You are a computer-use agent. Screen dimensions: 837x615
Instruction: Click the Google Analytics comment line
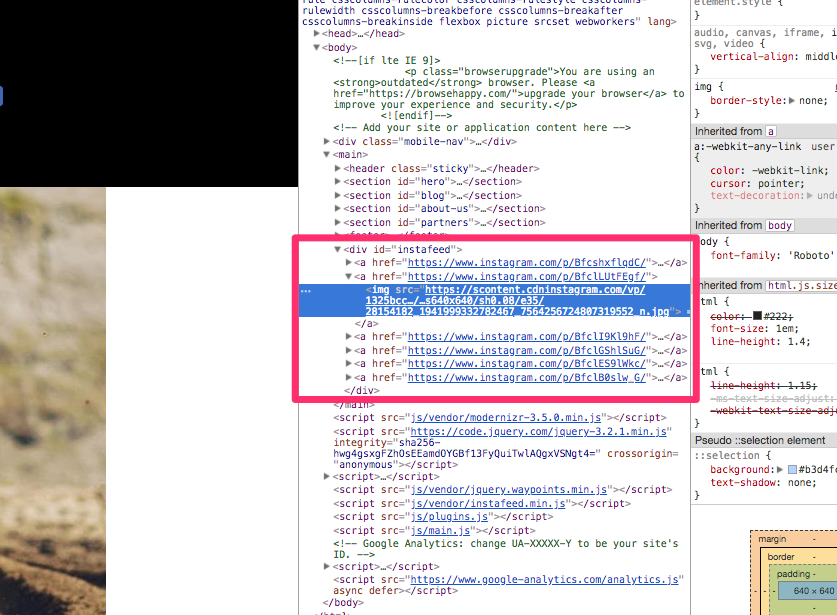[x=506, y=549]
